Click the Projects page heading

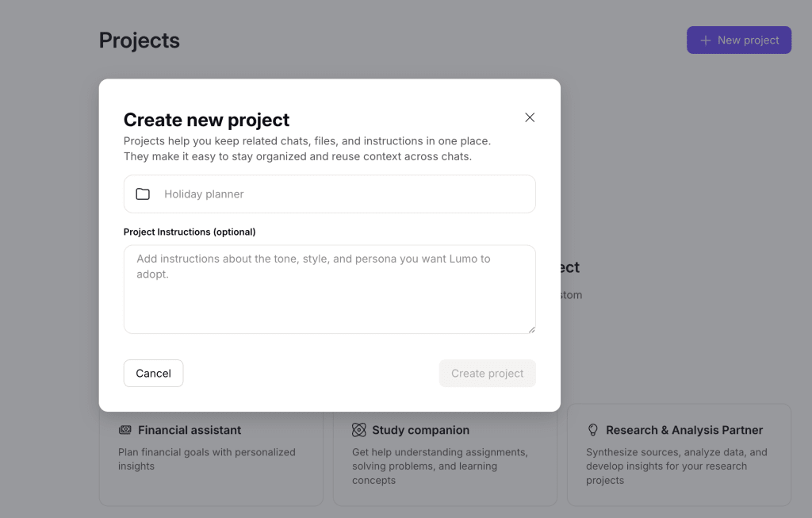(x=140, y=40)
